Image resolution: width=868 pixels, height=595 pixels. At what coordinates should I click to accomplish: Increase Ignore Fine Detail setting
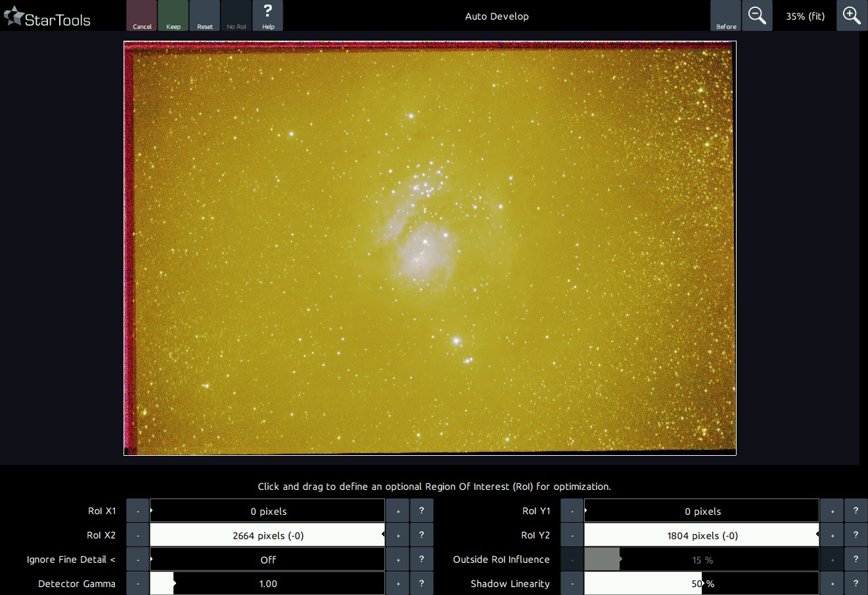(x=398, y=560)
